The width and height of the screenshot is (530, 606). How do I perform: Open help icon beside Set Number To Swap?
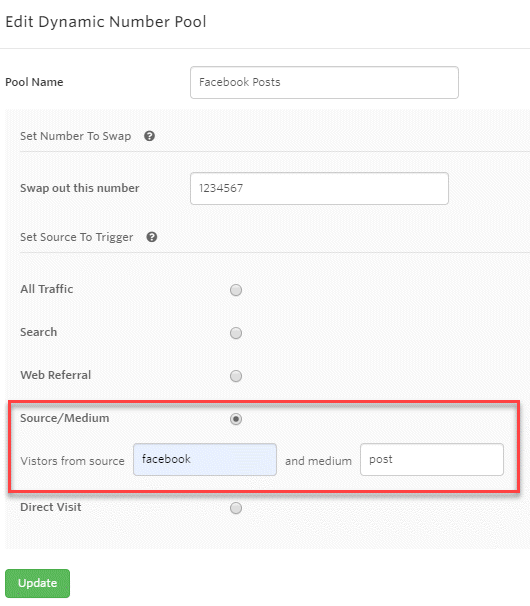(x=150, y=136)
